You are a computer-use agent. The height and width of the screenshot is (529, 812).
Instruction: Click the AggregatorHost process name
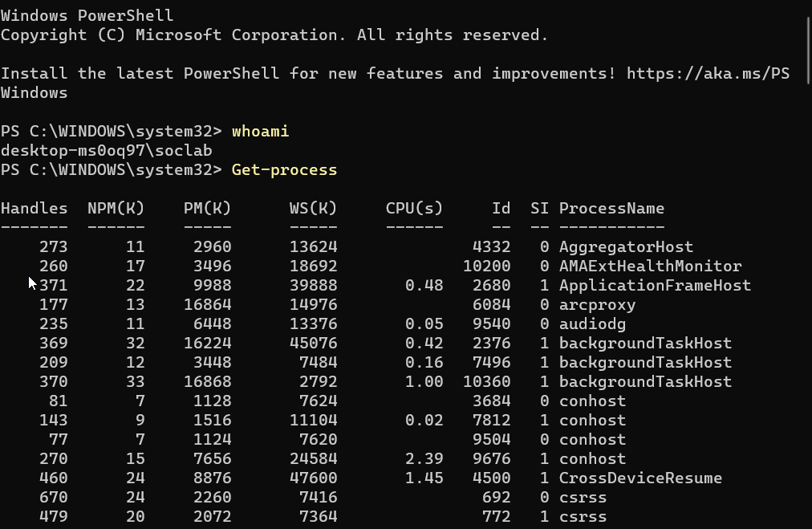coord(626,246)
